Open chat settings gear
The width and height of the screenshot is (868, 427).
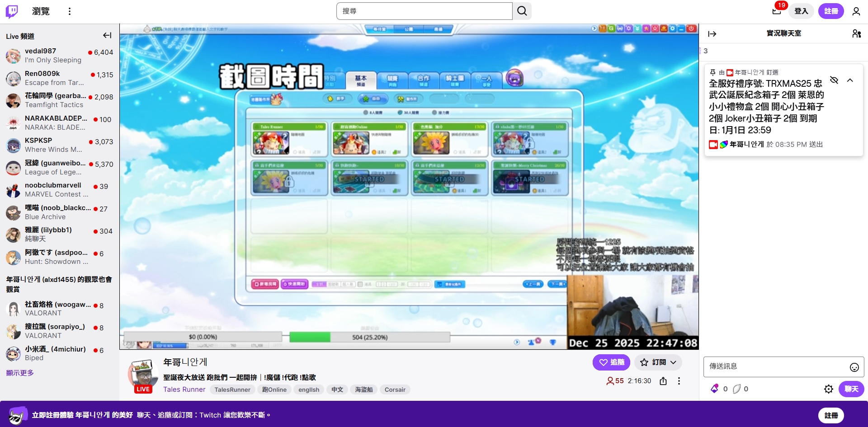(x=828, y=389)
